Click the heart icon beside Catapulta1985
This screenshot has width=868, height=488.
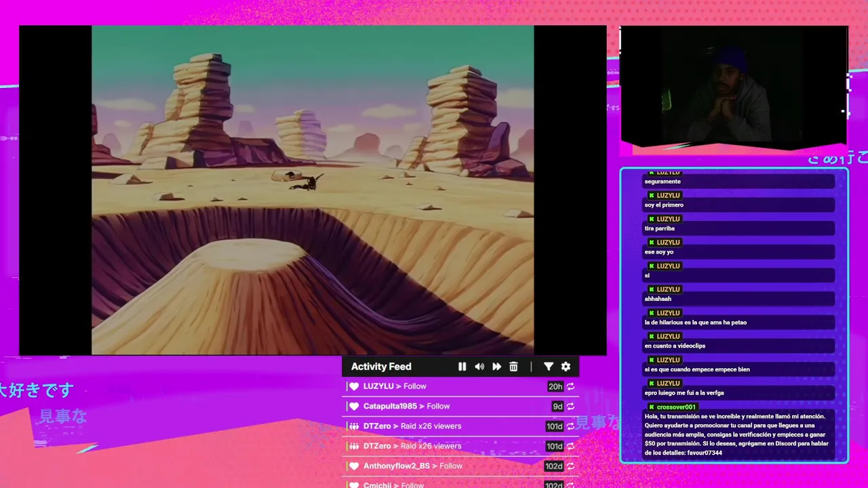click(x=354, y=407)
